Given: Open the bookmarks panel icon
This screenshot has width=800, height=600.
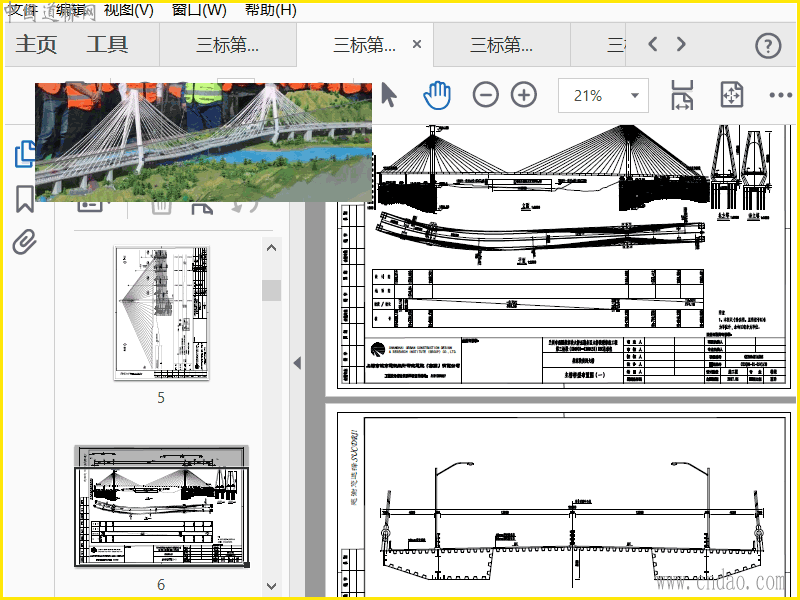Looking at the screenshot, I should click(x=24, y=199).
